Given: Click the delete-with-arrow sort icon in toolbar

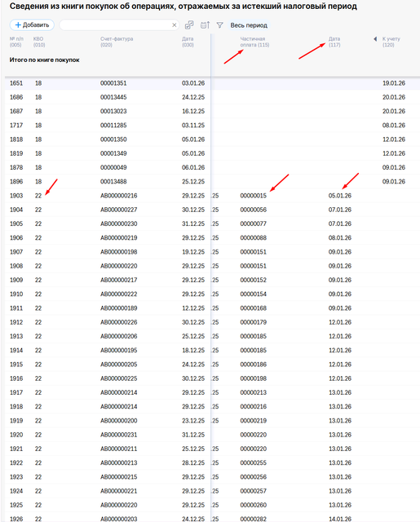Looking at the screenshot, I should pos(205,25).
